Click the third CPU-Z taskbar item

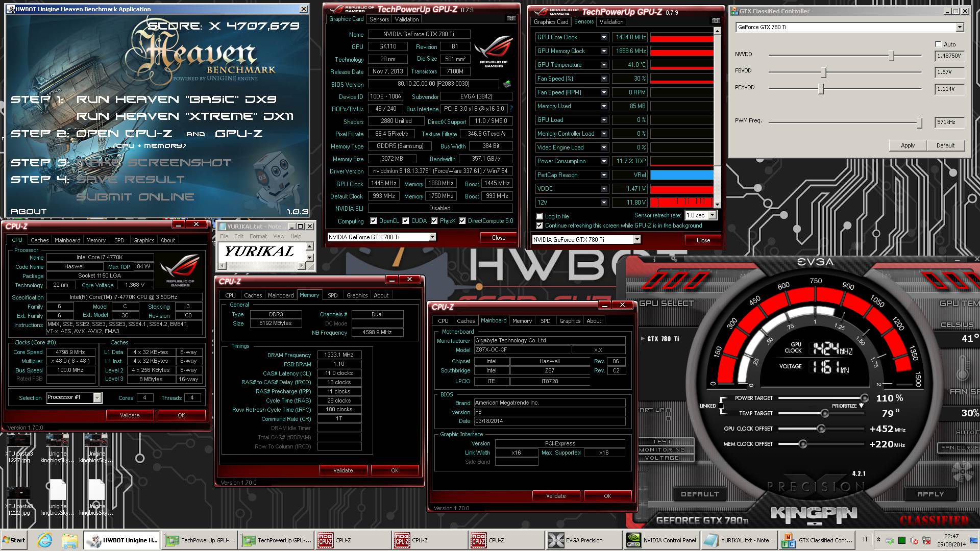tap(506, 540)
